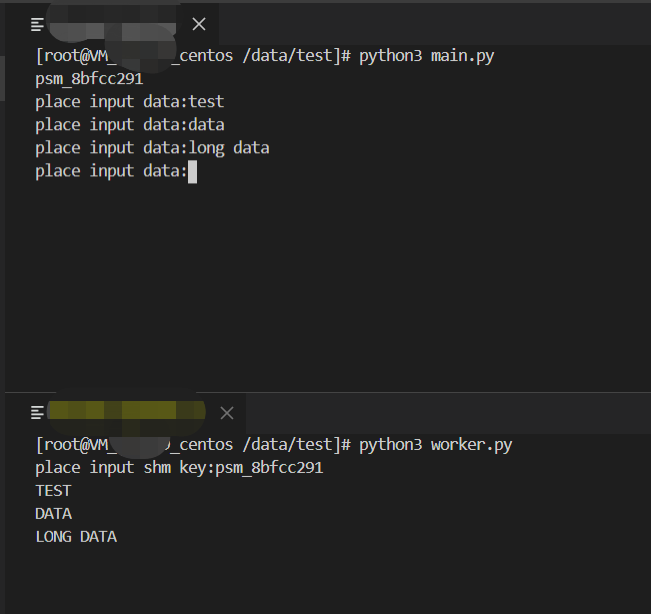Click the 'TEST' output line
651x614 pixels.
[x=53, y=491]
